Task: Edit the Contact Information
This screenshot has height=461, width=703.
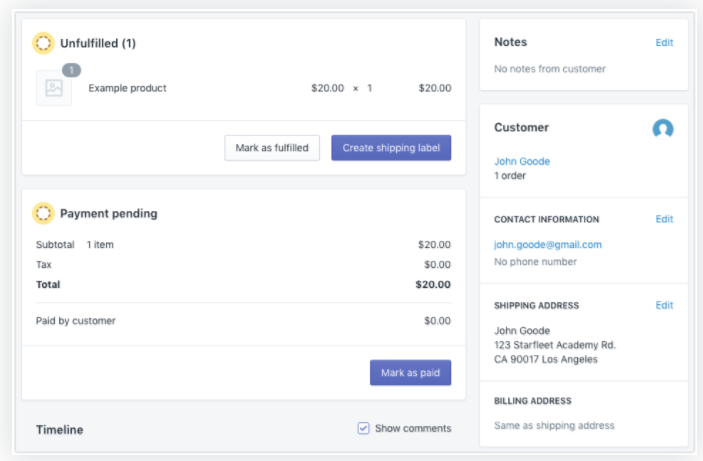Action: [664, 219]
